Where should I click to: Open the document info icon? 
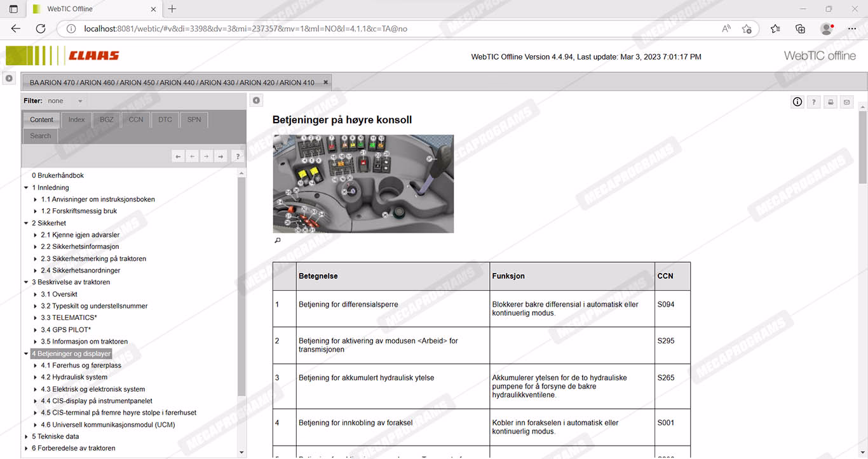point(797,102)
